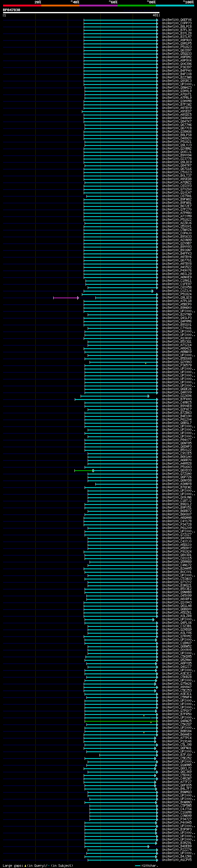This screenshot has height=868, width=197.
Task: Choose hit UniRef100_C7YGU1
Action: click(176, 328)
